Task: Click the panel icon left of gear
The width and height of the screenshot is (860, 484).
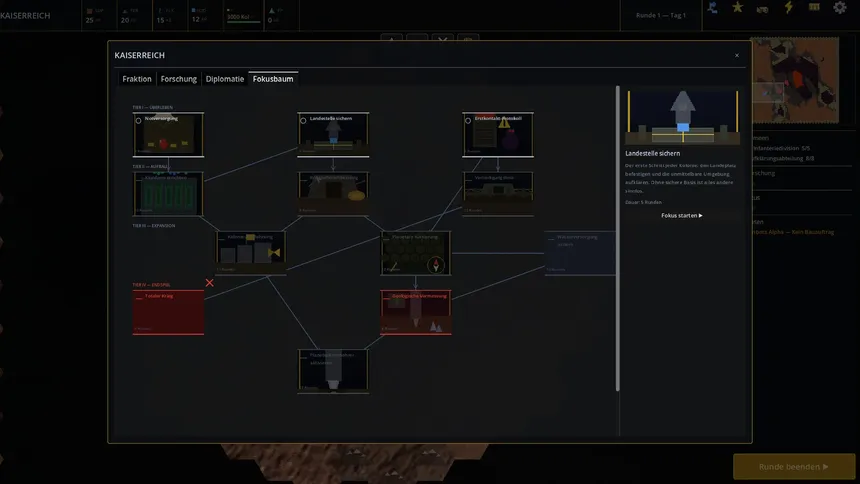Action: click(x=814, y=8)
